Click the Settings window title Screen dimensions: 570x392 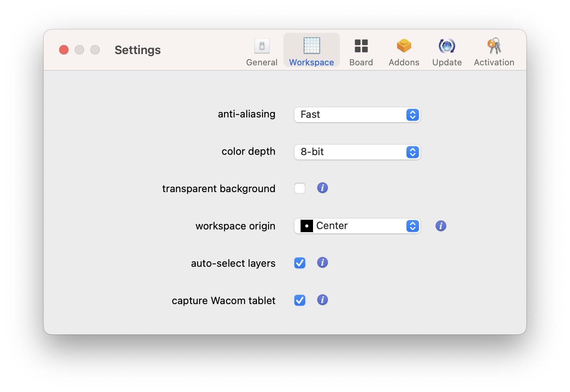pyautogui.click(x=137, y=50)
